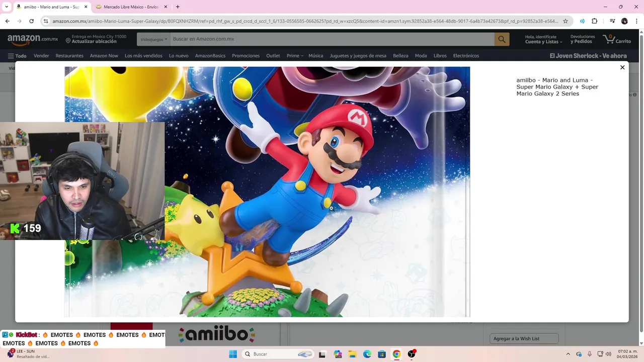
Task: Open the Electrónicos nav link
Action: click(466, 56)
